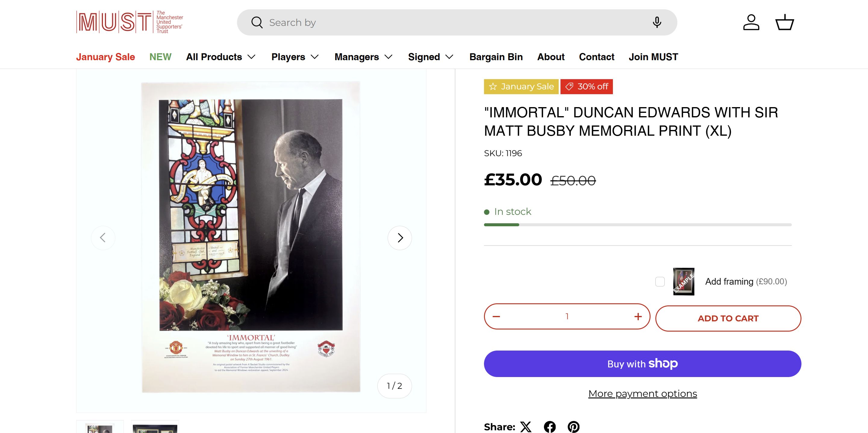
Task: Open the More payment options link
Action: (642, 394)
